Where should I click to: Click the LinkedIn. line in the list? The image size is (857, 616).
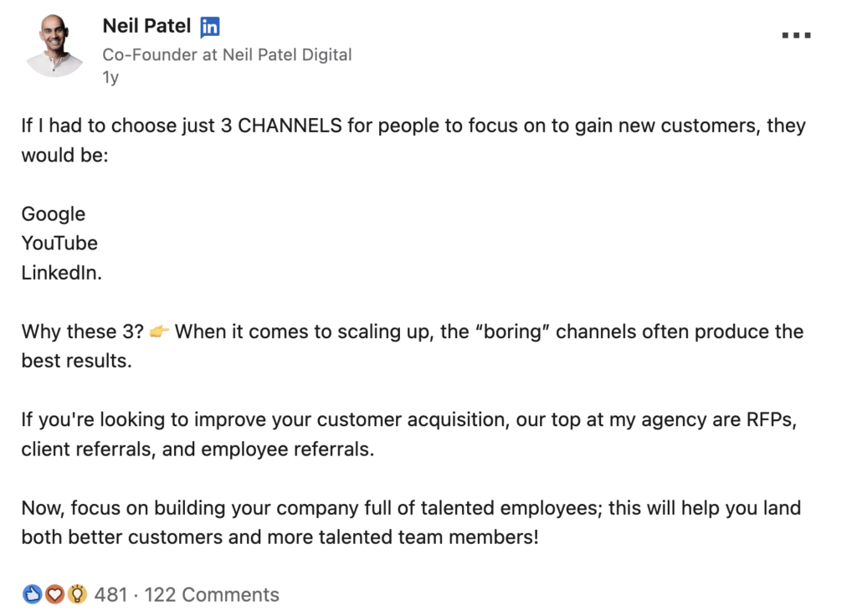click(62, 273)
